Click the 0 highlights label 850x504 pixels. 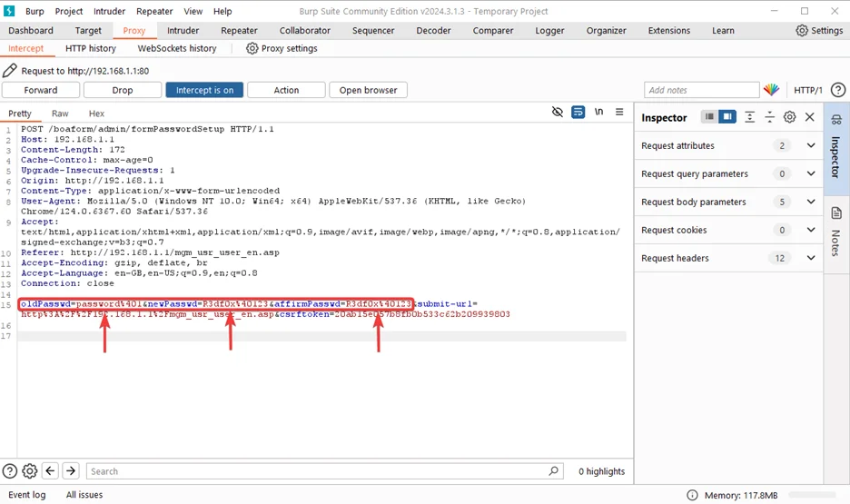tap(601, 471)
